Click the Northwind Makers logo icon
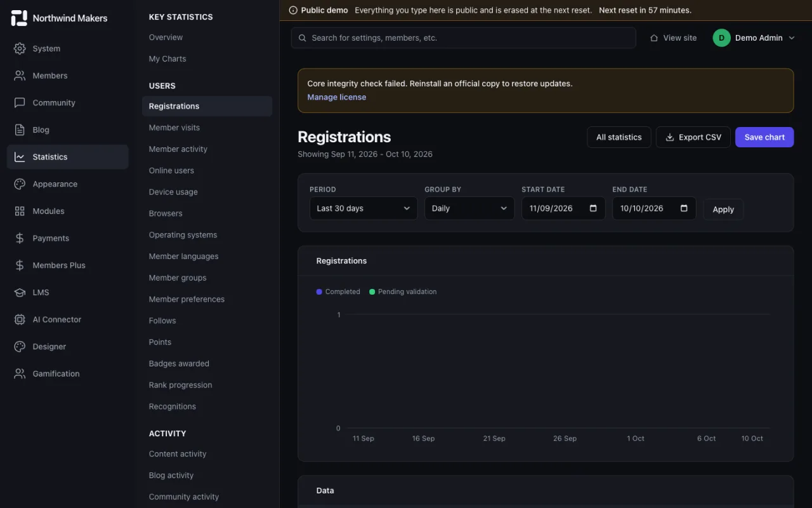This screenshot has height=508, width=812. (x=19, y=18)
